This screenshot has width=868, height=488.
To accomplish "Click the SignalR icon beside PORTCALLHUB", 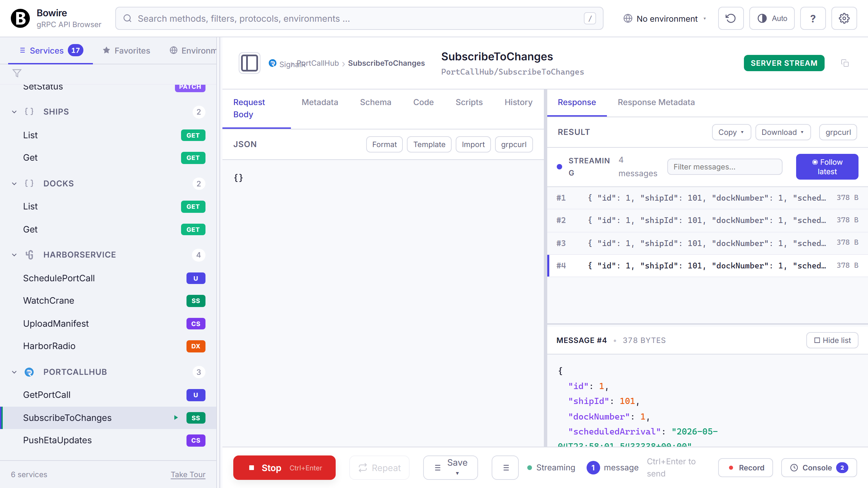I will coord(29,372).
